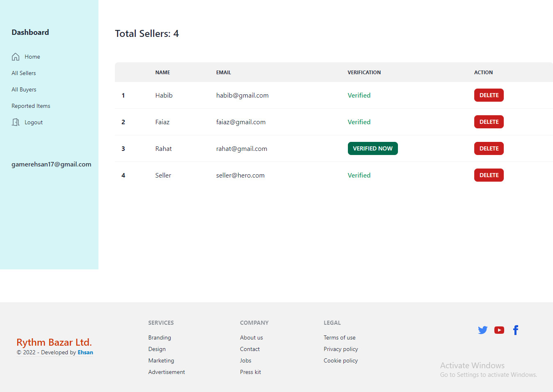
Task: Open the Facebook icon in footer
Action: pos(516,330)
